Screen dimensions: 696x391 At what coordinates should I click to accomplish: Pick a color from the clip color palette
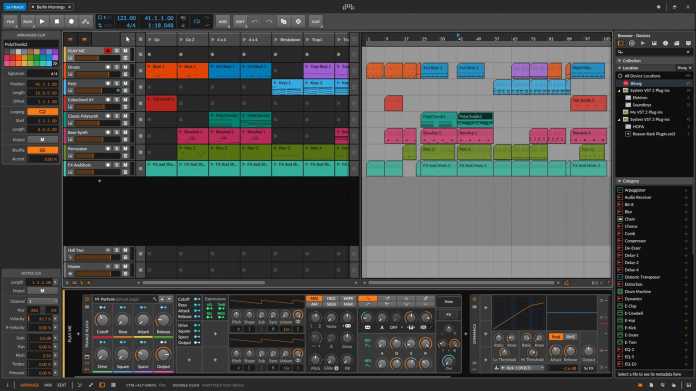31,58
